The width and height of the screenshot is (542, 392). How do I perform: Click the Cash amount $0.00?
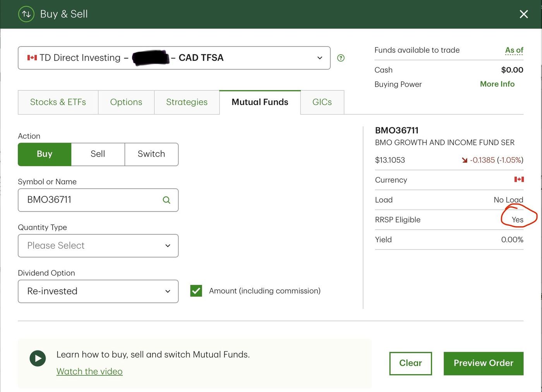point(512,70)
